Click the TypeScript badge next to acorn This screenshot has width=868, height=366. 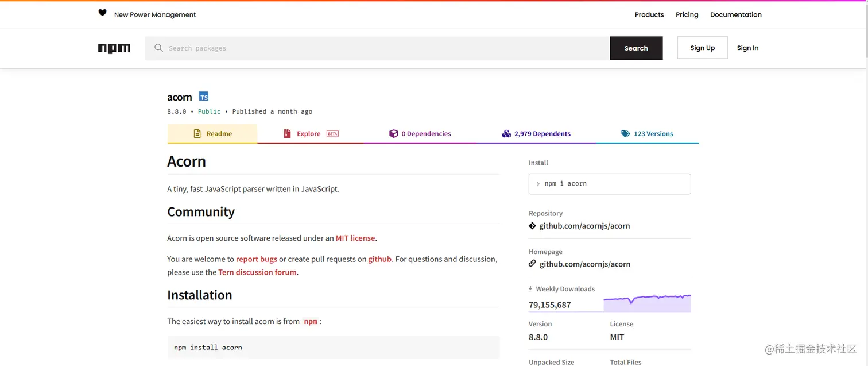tap(204, 97)
